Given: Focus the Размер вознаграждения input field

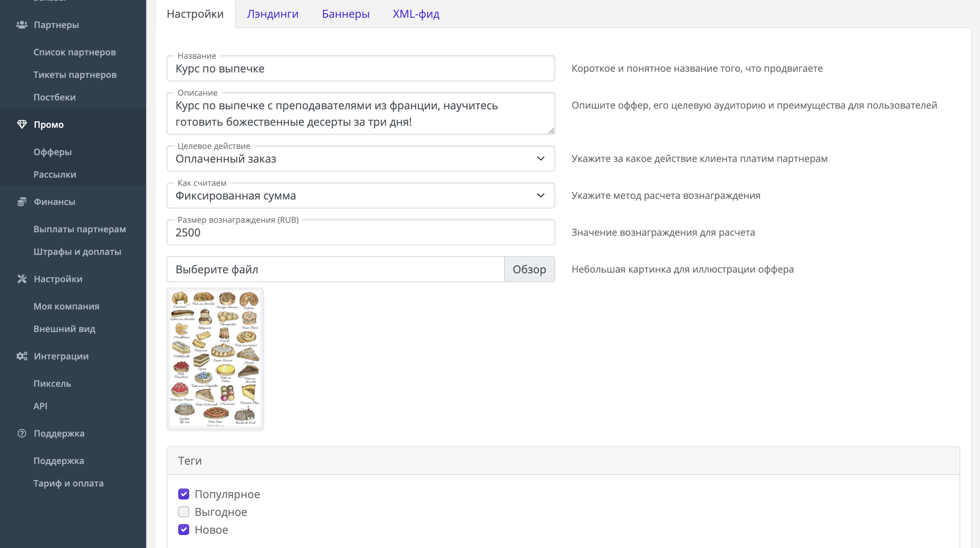Looking at the screenshot, I should (x=360, y=233).
